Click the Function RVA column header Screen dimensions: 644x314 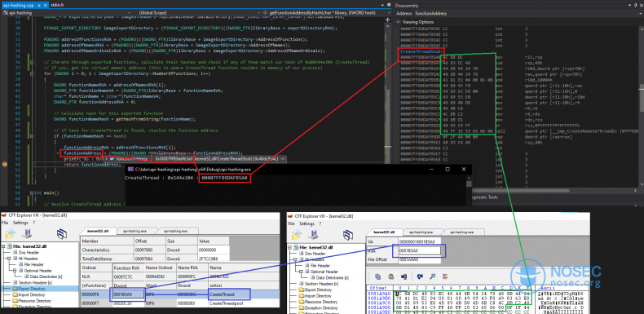point(127,268)
